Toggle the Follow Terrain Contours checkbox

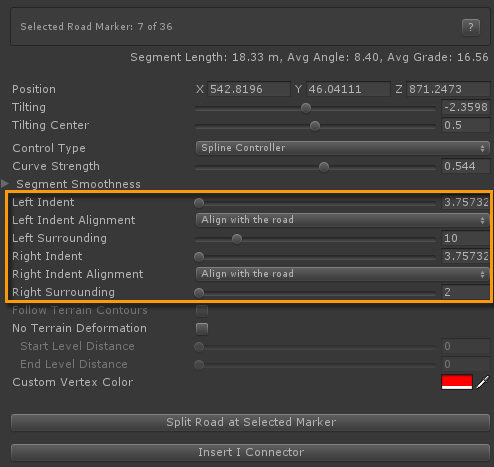202,311
